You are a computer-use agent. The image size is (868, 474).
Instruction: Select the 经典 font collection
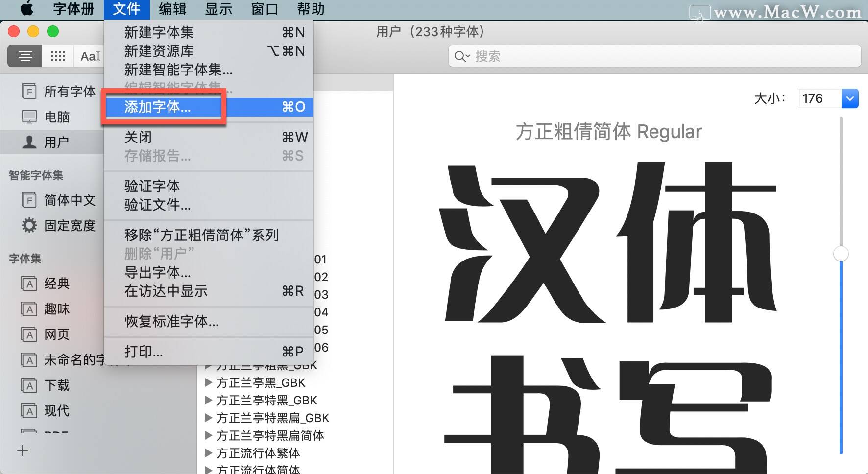pyautogui.click(x=46, y=283)
